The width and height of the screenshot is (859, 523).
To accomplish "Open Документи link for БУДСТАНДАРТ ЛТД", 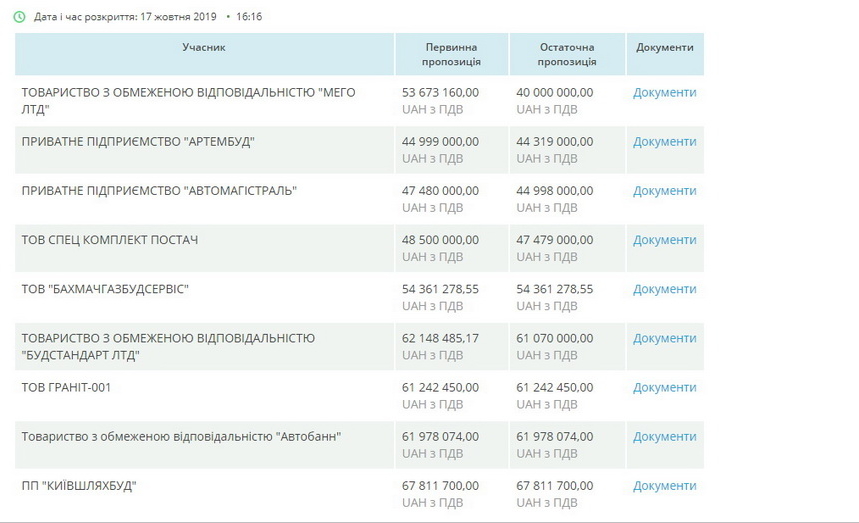I will pos(664,338).
